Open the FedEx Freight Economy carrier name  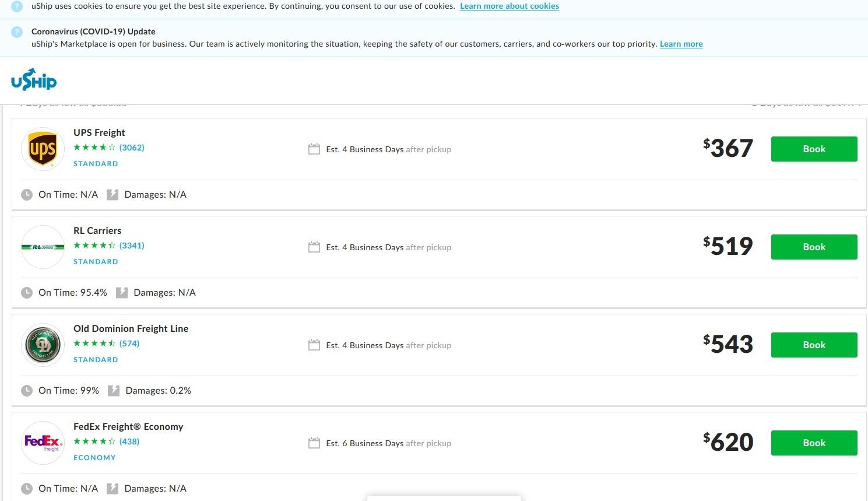(128, 426)
